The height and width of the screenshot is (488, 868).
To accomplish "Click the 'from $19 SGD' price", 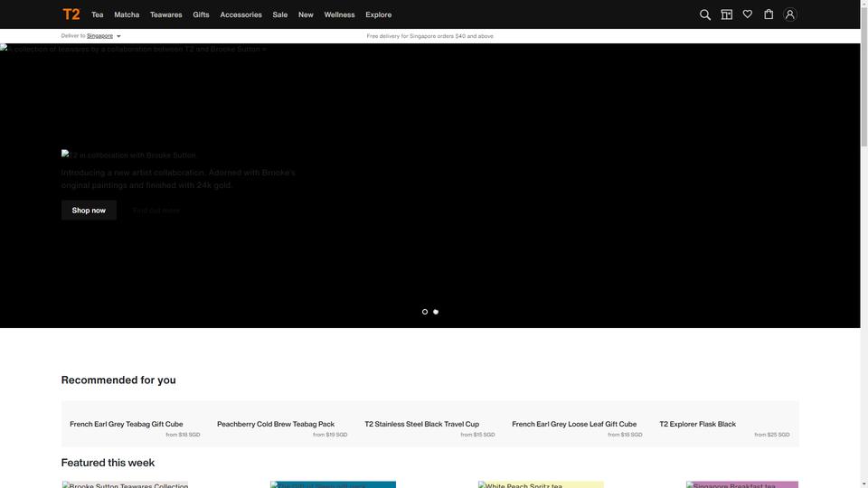I will [330, 435].
